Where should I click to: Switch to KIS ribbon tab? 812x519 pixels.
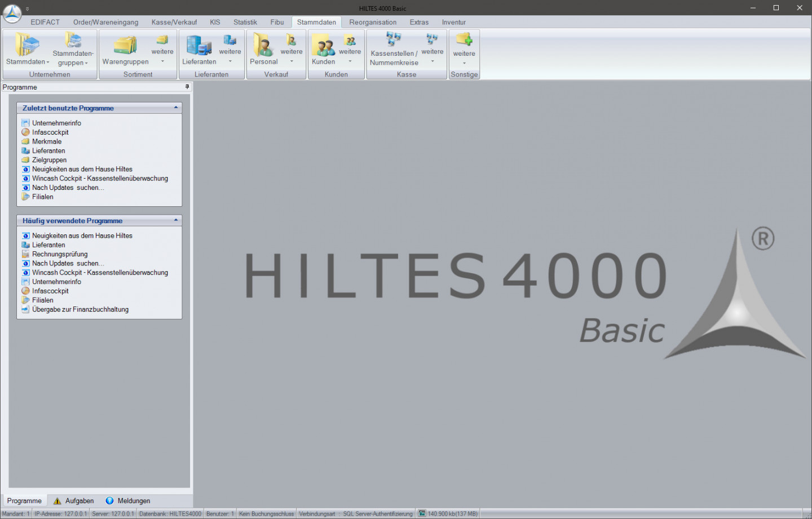pos(215,22)
